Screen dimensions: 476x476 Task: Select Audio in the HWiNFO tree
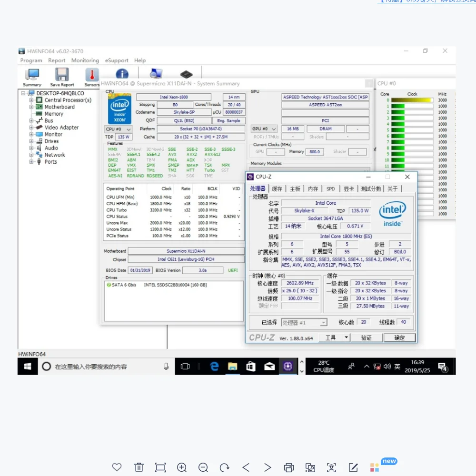pyautogui.click(x=51, y=148)
